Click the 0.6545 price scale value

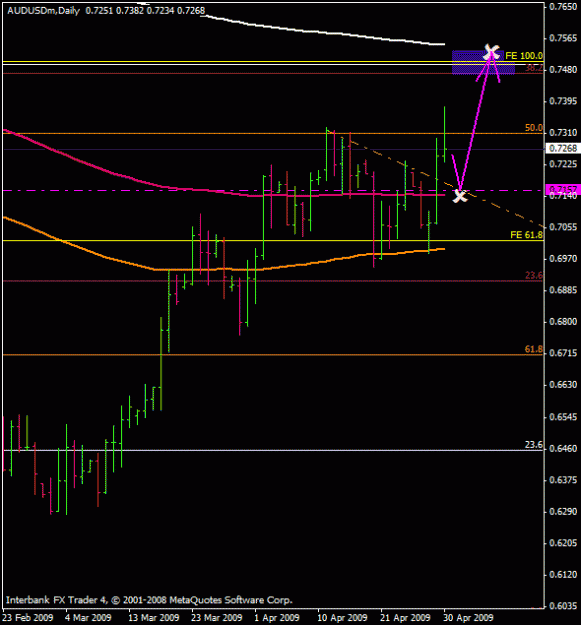pyautogui.click(x=563, y=417)
